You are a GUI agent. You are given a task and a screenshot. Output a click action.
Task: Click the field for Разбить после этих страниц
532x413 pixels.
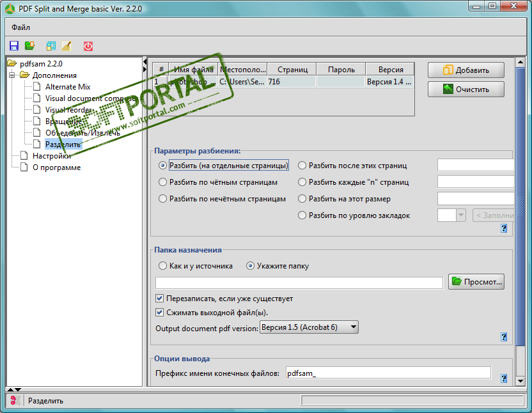[476, 166]
